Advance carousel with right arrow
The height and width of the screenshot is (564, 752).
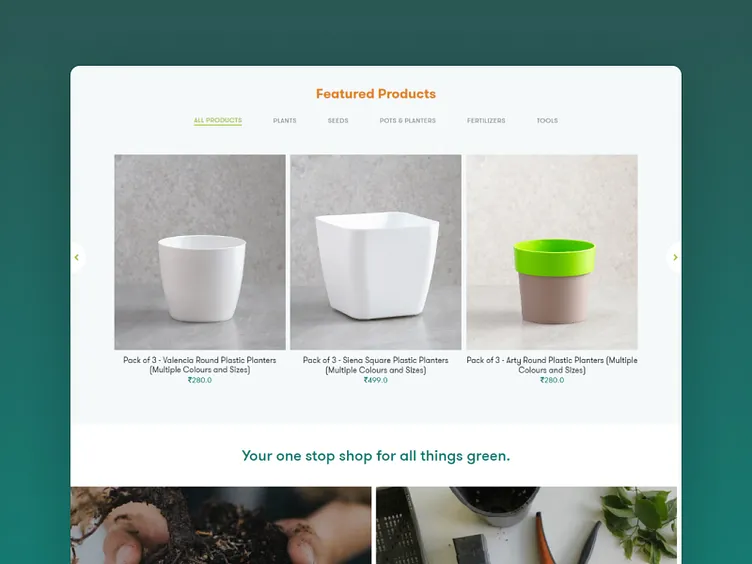pyautogui.click(x=674, y=258)
